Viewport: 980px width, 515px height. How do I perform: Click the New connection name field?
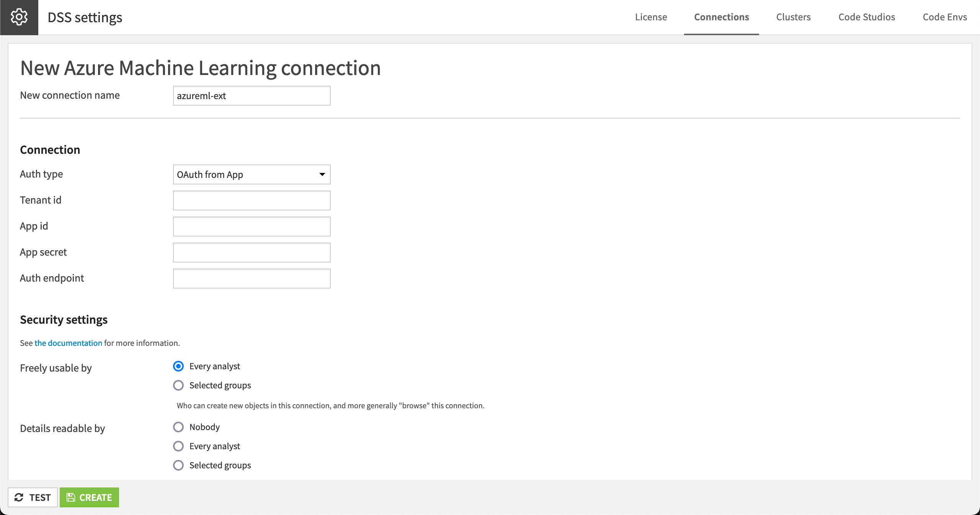(x=251, y=96)
